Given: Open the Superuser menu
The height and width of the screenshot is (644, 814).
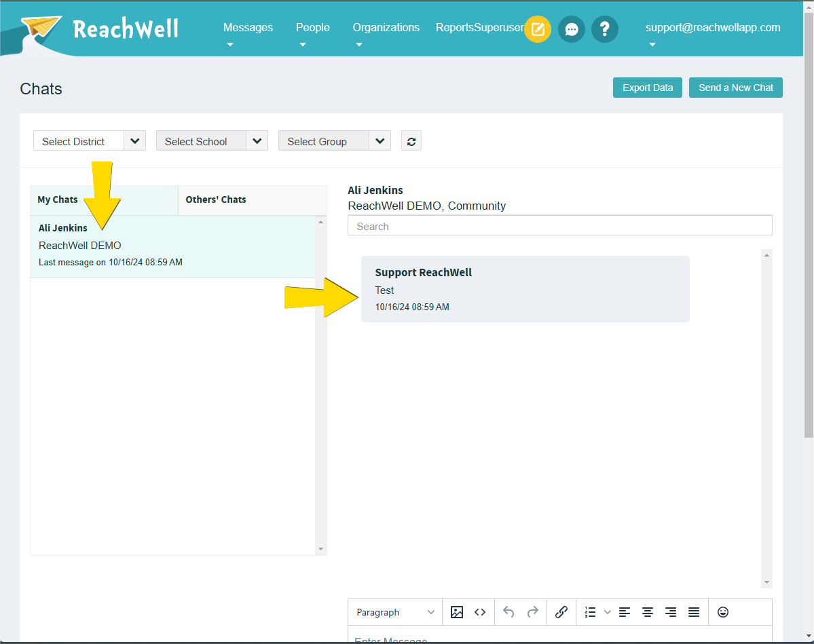Looking at the screenshot, I should click(x=499, y=28).
